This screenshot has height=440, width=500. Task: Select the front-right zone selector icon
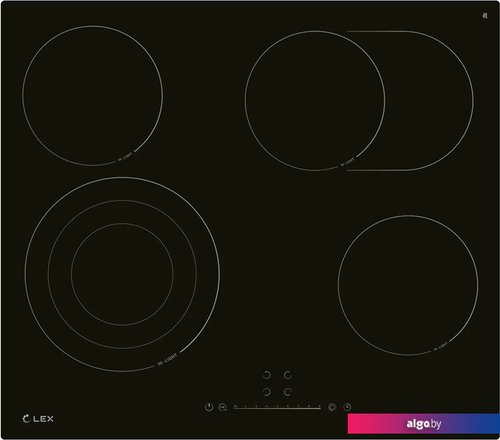point(287,392)
